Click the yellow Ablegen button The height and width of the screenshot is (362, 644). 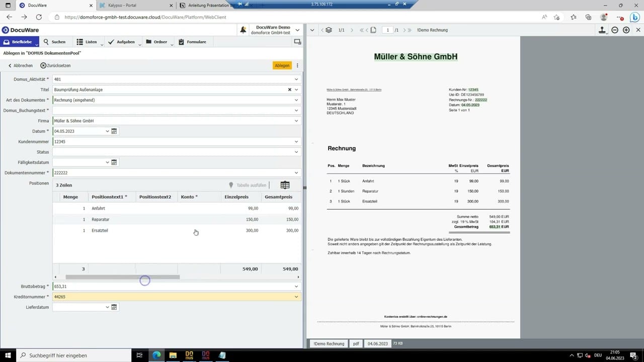(282, 65)
